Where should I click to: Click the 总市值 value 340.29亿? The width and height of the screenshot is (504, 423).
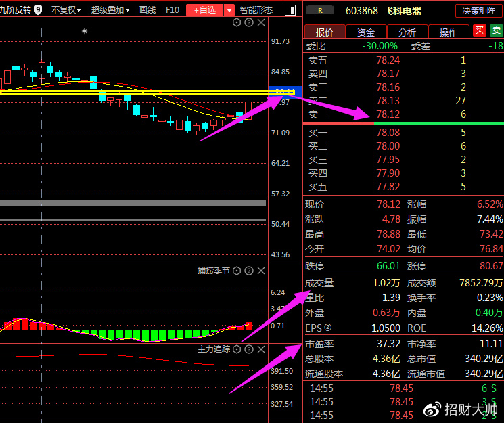(484, 359)
